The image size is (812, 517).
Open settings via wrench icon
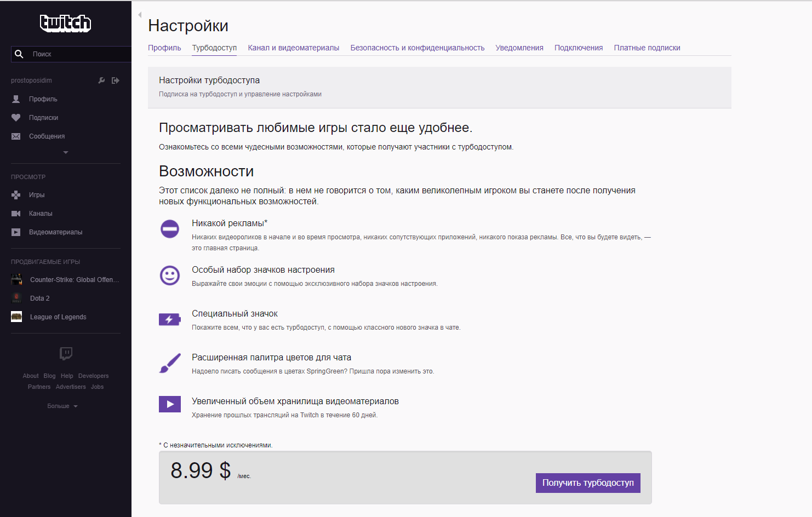101,81
